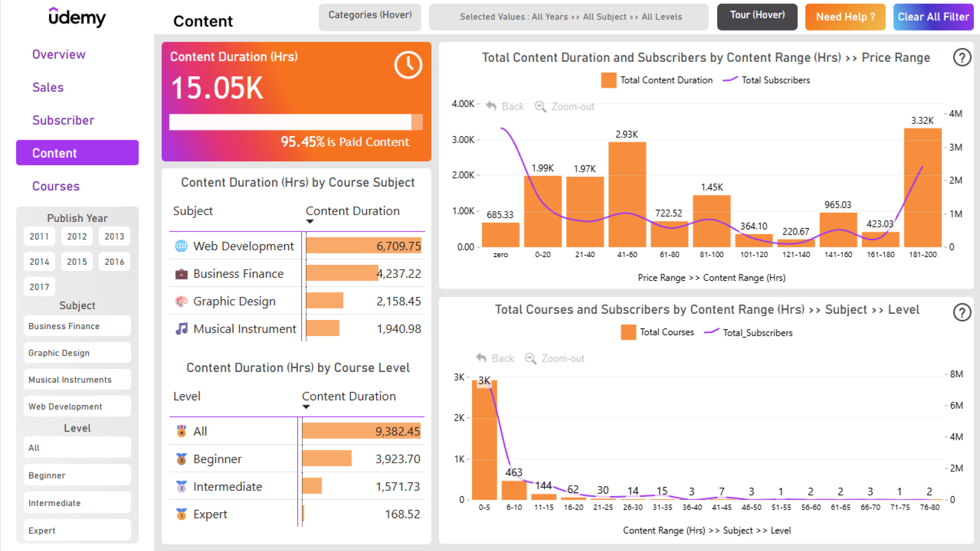Toggle the 2015 publish year filter
This screenshot has height=551, width=980.
77,262
